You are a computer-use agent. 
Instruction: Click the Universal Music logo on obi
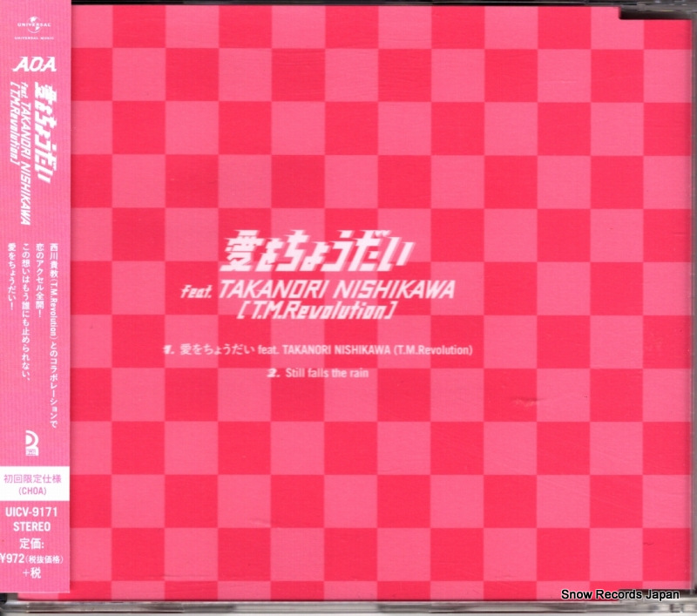[x=35, y=29]
